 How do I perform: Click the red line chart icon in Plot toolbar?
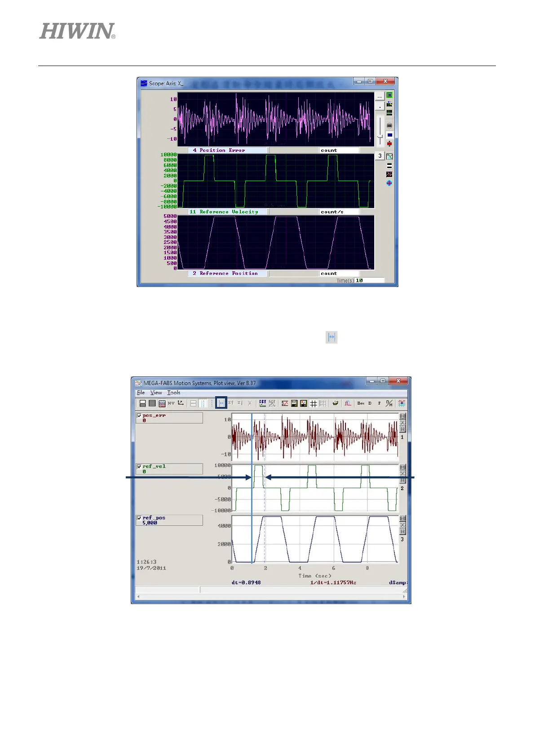click(x=285, y=403)
